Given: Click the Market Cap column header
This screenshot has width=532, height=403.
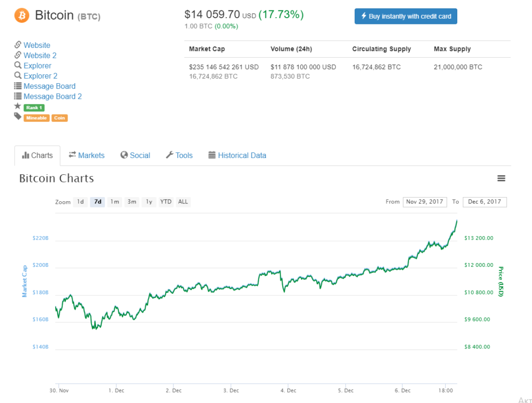Looking at the screenshot, I should click(x=207, y=49).
